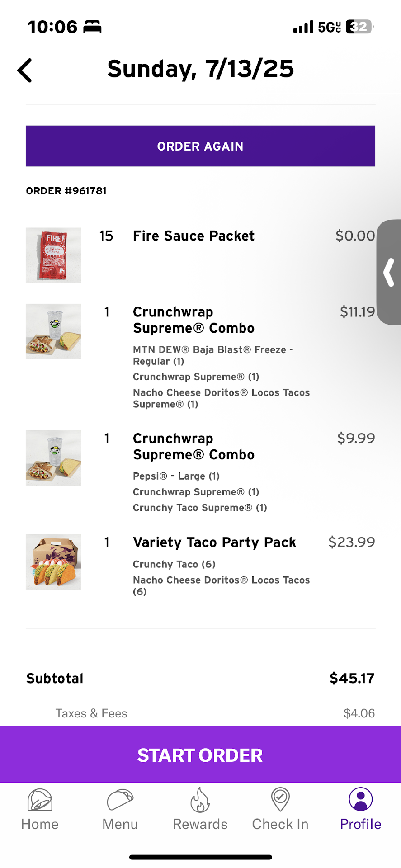Open the Rewards flame icon

coord(200,800)
